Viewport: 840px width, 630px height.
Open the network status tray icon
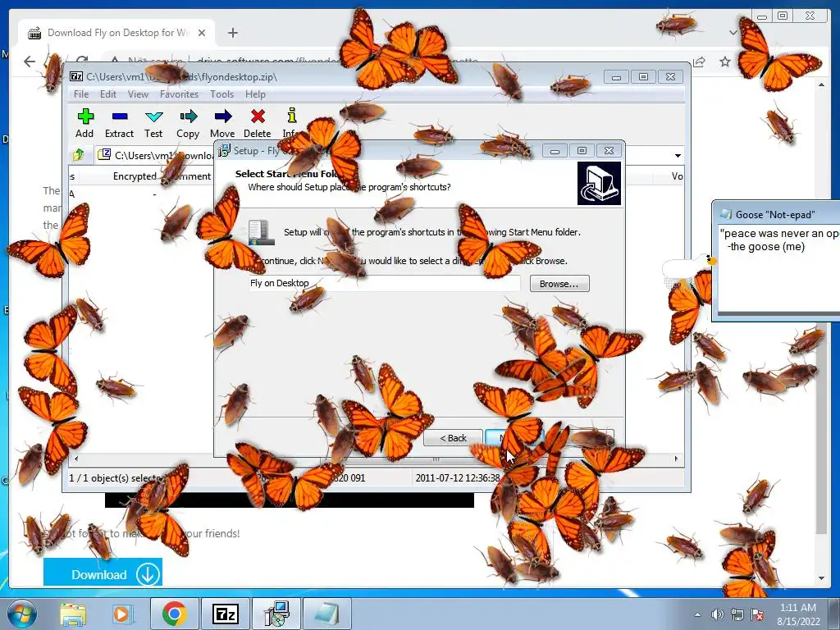pos(737,614)
